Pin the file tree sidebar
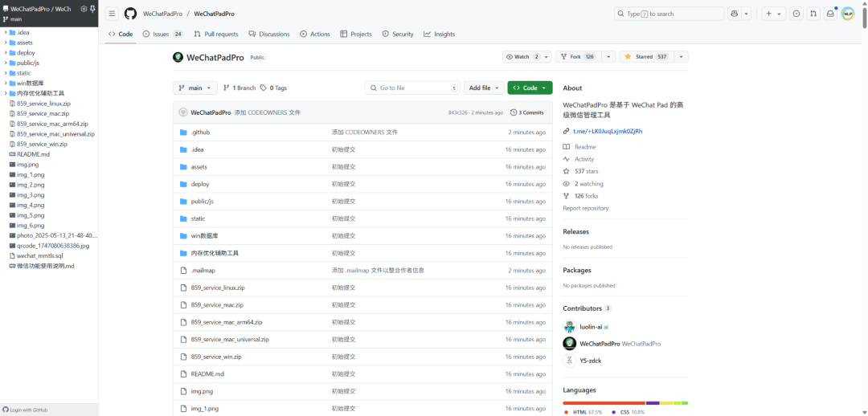Viewport: 868px width, 416px height. click(92, 9)
